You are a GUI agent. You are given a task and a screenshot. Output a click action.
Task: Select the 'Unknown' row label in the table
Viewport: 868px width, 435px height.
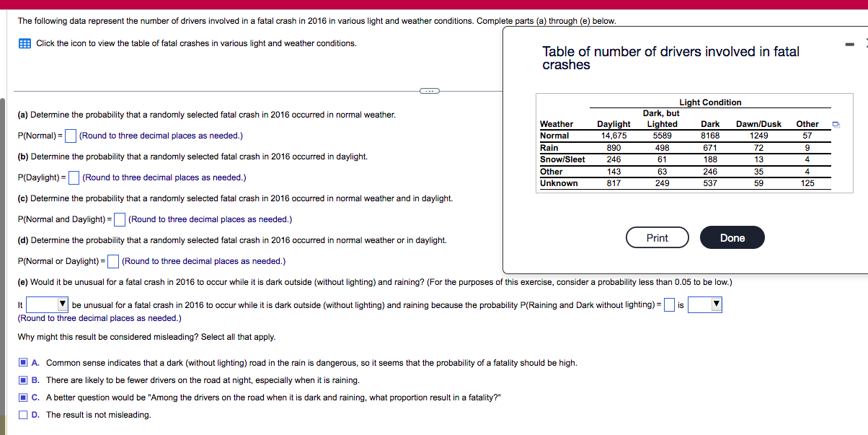557,183
